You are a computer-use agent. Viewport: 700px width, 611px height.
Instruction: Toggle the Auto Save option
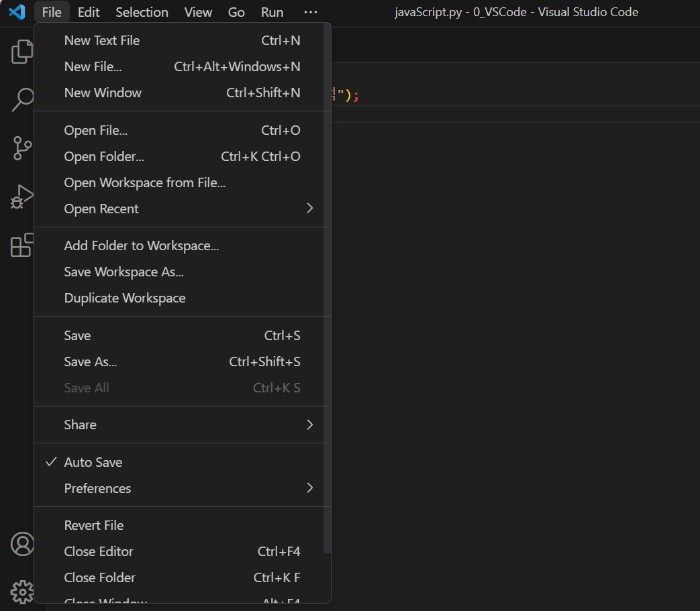point(183,463)
